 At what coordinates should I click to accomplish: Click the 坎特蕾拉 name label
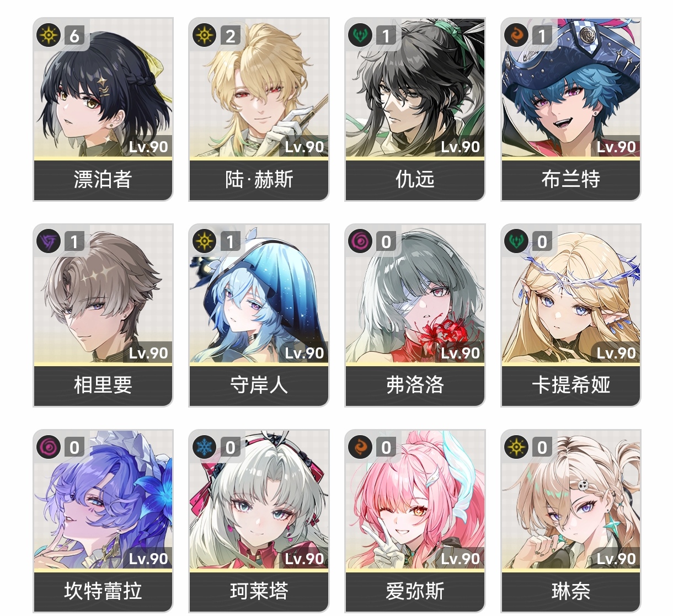(103, 591)
